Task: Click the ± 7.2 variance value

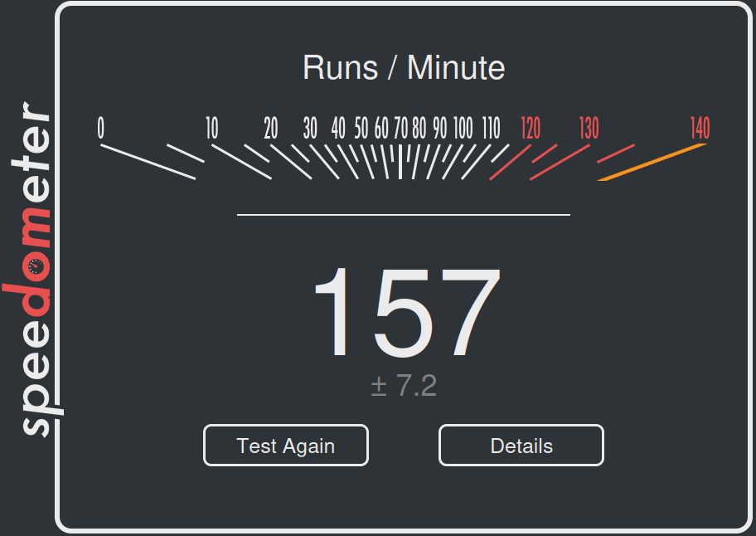Action: 404,386
